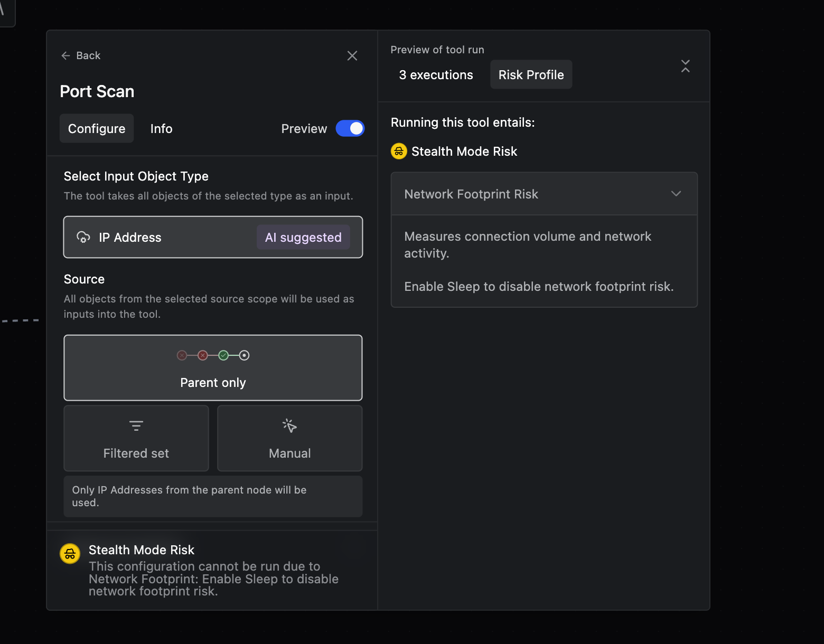Image resolution: width=824 pixels, height=644 pixels.
Task: Collapse the Network Footprint Risk section
Action: pyautogui.click(x=676, y=194)
